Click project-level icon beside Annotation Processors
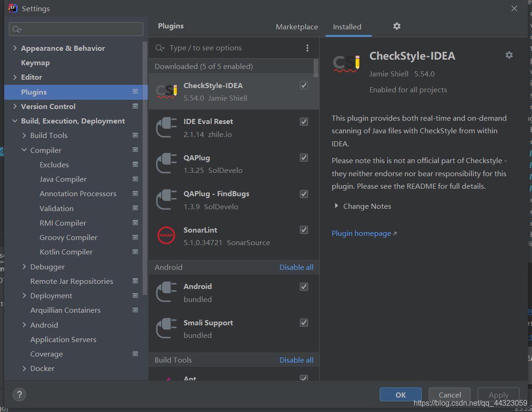This screenshot has width=532, height=412. 135,193
